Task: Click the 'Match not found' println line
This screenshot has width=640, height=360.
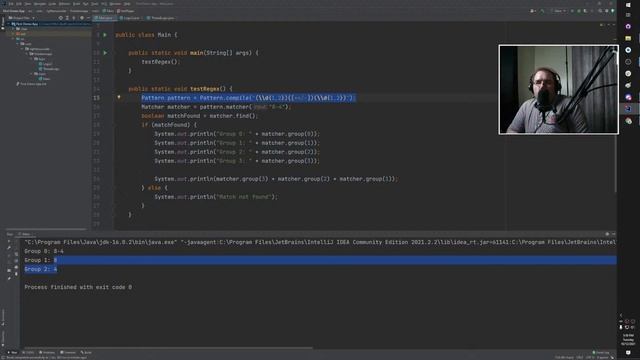Action: coord(216,197)
